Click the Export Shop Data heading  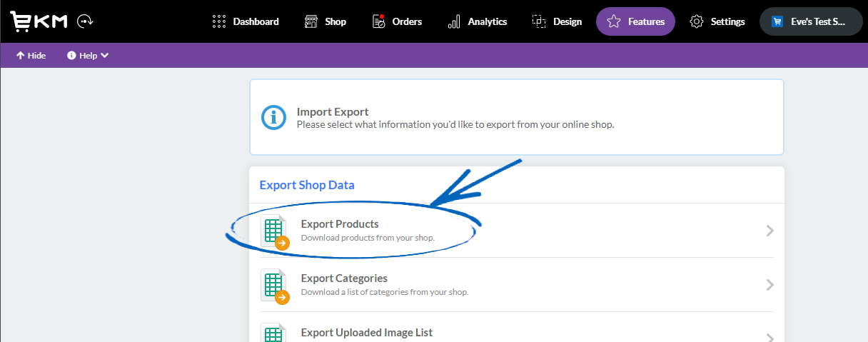307,185
